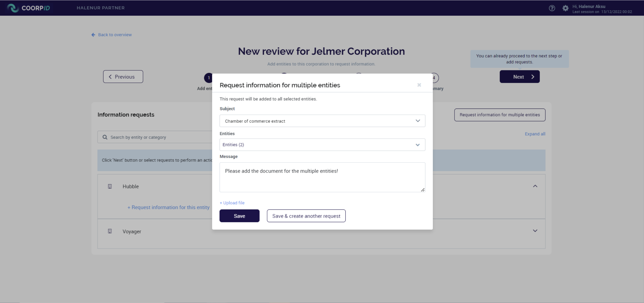Open the Subject dropdown

322,121
